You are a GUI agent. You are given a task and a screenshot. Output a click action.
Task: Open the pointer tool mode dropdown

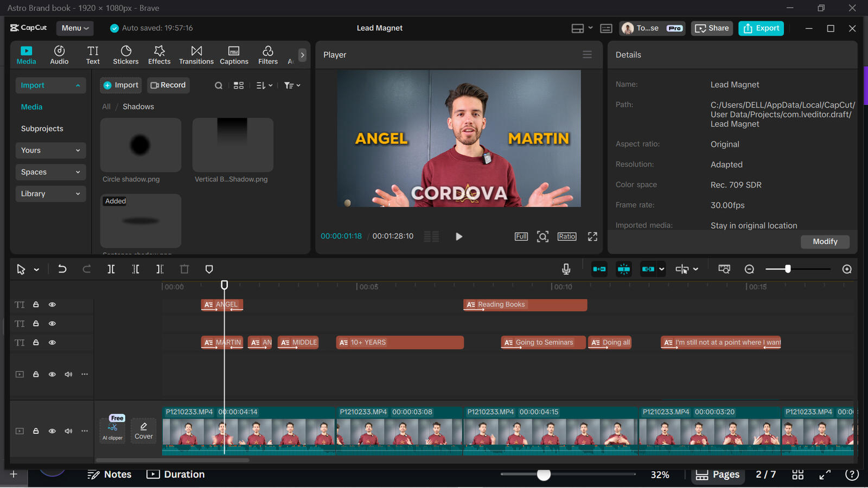36,269
